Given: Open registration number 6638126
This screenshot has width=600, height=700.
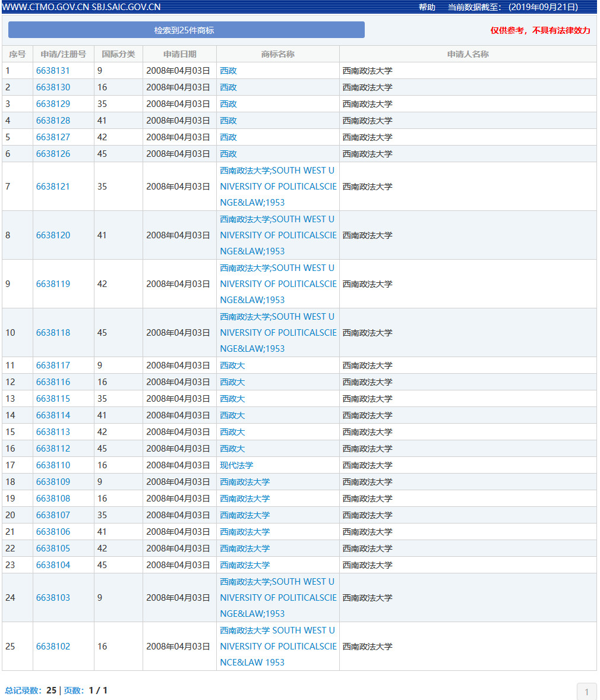Looking at the screenshot, I should (53, 153).
